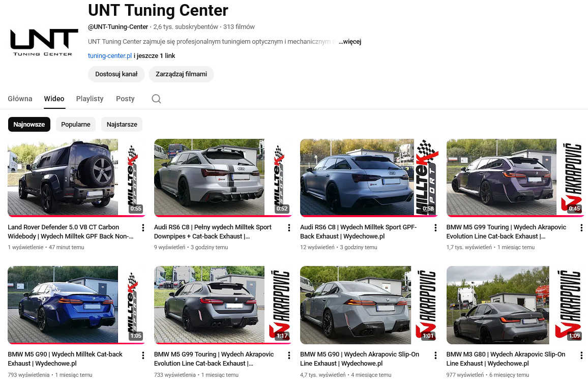This screenshot has height=387, width=588.
Task: Open options for BMW M5 G90 Akrapovic Slip-On video
Action: (x=435, y=355)
